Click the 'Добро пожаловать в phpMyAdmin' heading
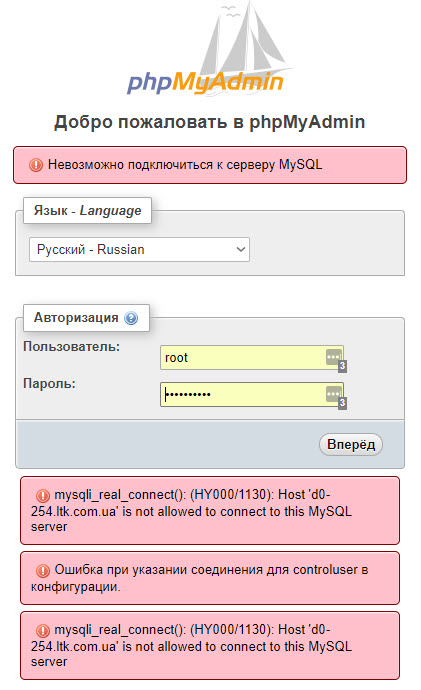Viewport: 421px width, 690px height. [209, 122]
